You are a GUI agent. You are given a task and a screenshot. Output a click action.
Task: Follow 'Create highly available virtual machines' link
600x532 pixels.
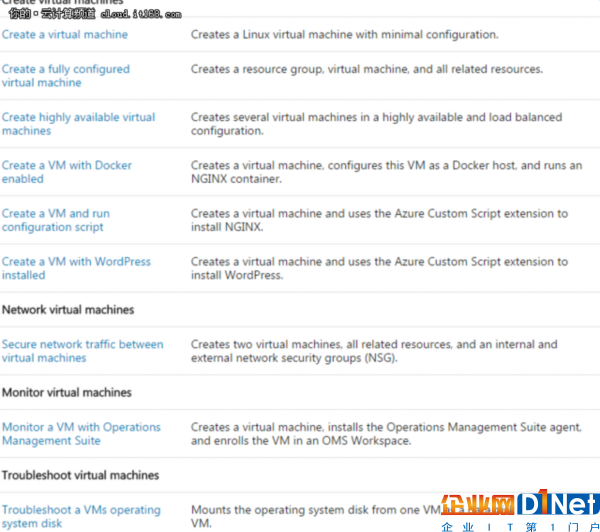click(78, 124)
